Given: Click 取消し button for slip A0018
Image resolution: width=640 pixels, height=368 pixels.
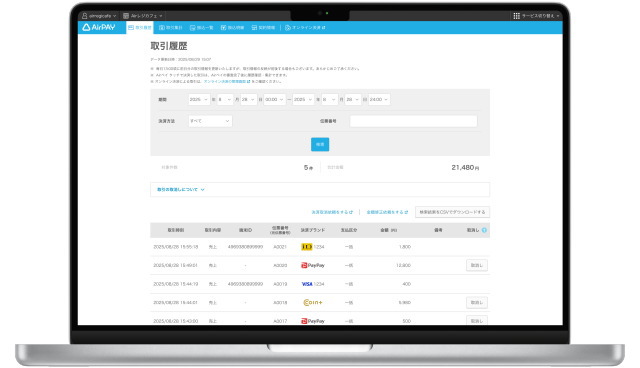Looking at the screenshot, I should (477, 303).
